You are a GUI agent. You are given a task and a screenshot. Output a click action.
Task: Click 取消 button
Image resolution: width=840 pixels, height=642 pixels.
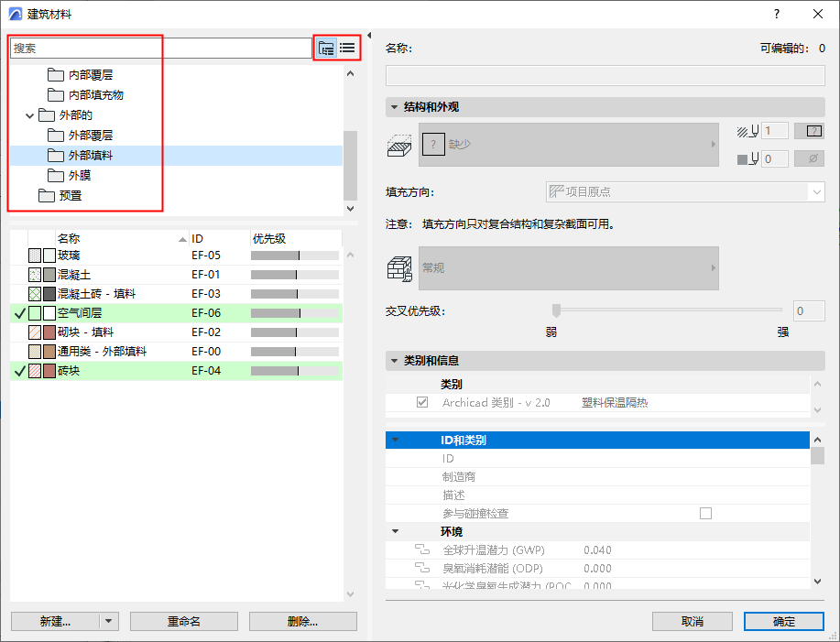point(693,621)
